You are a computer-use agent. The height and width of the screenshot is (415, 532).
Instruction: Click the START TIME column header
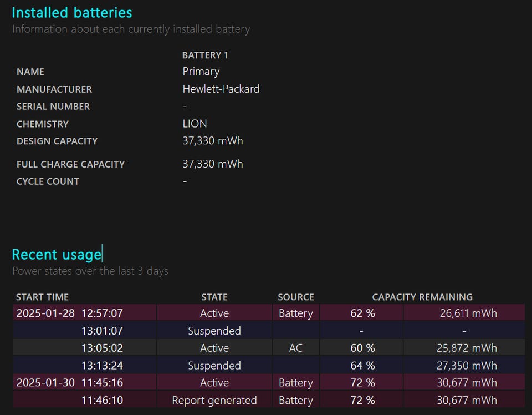pos(42,297)
